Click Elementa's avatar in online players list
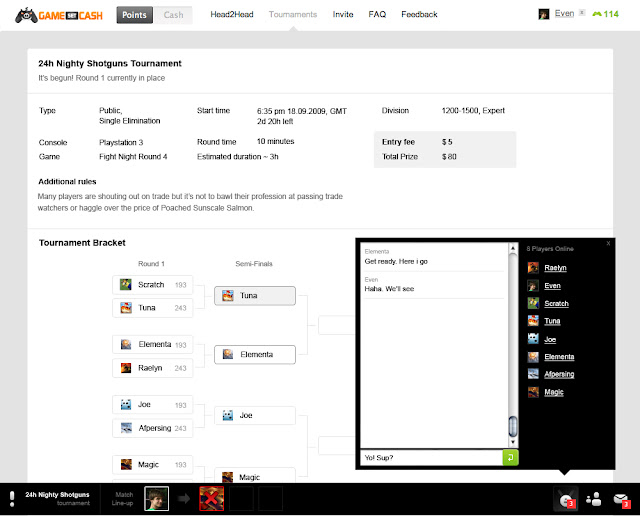 (x=533, y=357)
